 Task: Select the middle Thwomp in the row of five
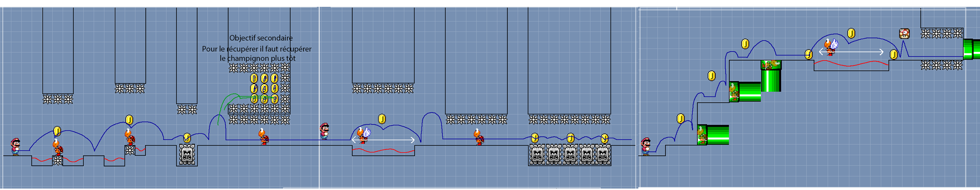[570, 155]
